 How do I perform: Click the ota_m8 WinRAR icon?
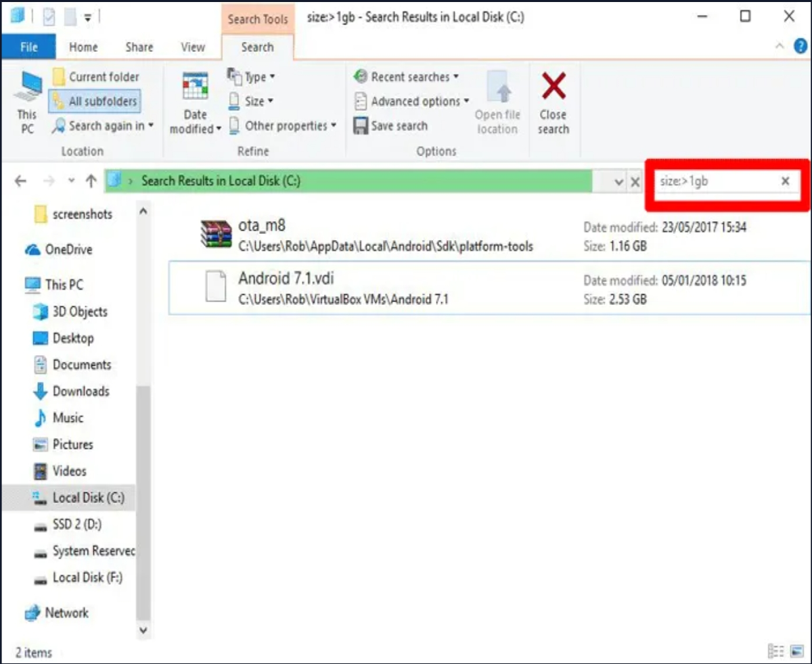(216, 234)
